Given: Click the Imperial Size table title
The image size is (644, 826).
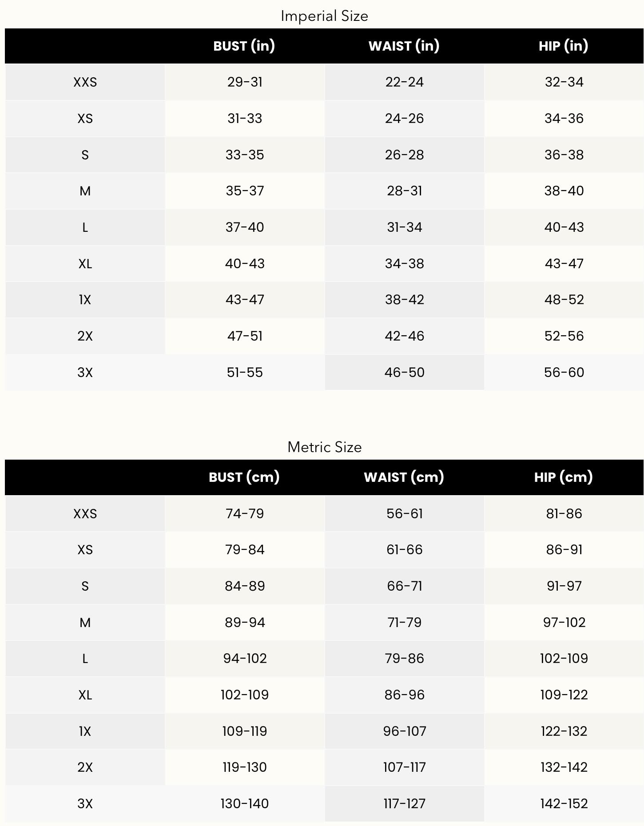Looking at the screenshot, I should pyautogui.click(x=324, y=16).
